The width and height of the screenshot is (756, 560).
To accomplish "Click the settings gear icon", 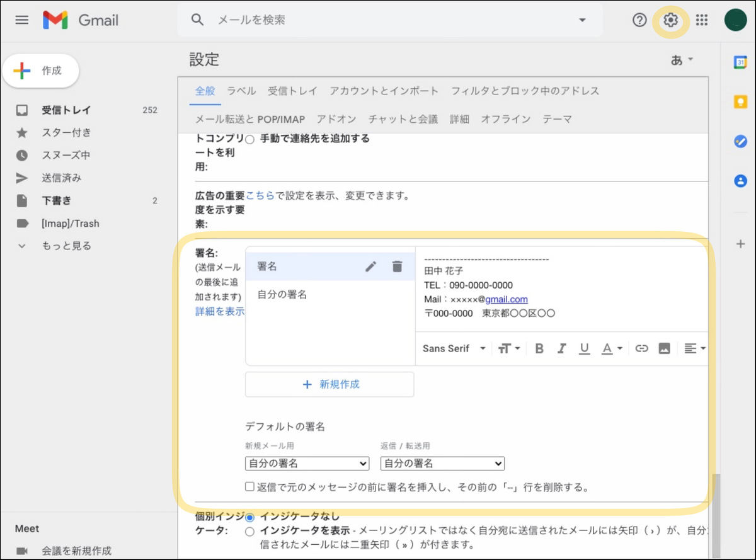I will pos(670,20).
